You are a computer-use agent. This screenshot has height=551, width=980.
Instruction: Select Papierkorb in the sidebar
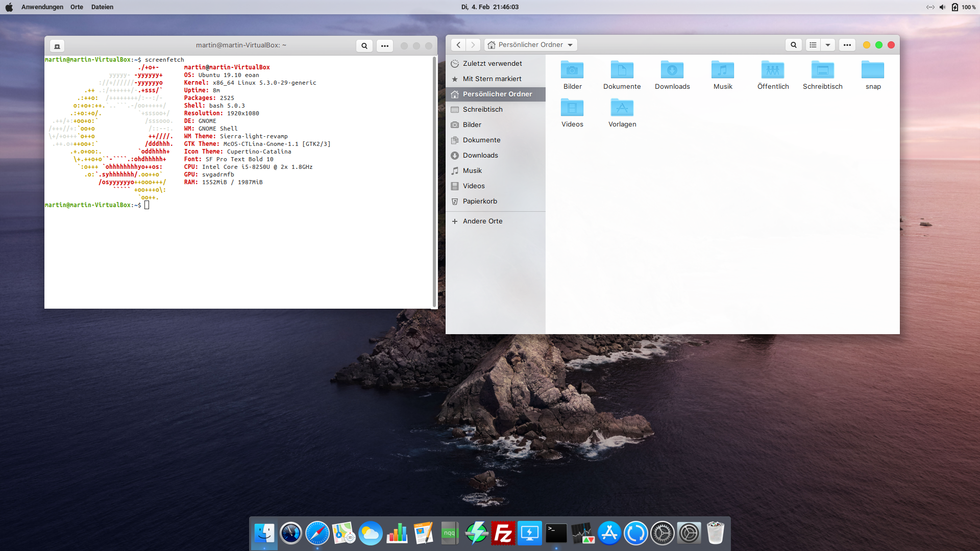480,201
